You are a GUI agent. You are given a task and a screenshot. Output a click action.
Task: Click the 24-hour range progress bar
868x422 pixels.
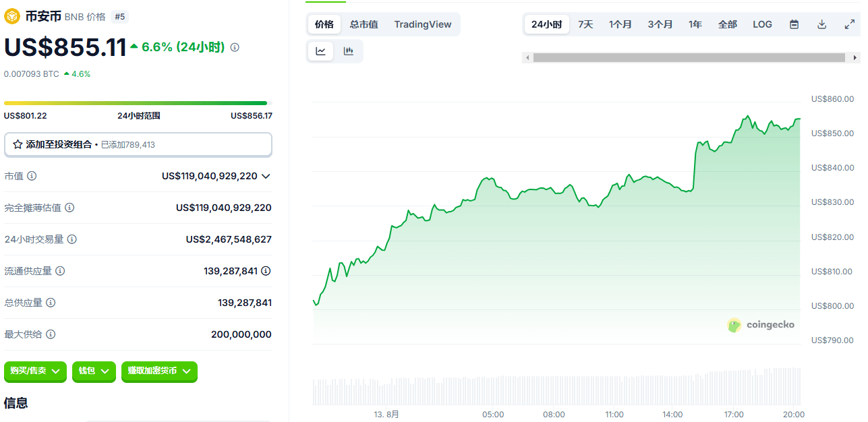click(x=138, y=103)
